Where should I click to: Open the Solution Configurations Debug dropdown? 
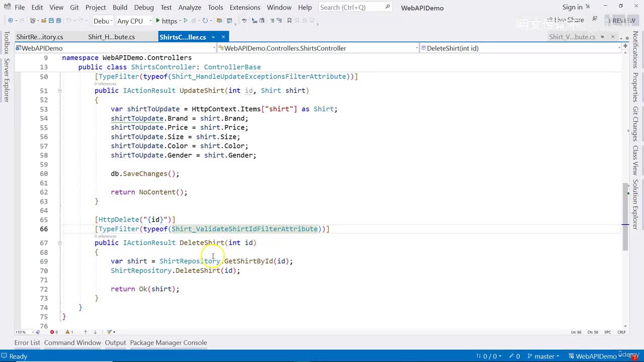point(102,21)
